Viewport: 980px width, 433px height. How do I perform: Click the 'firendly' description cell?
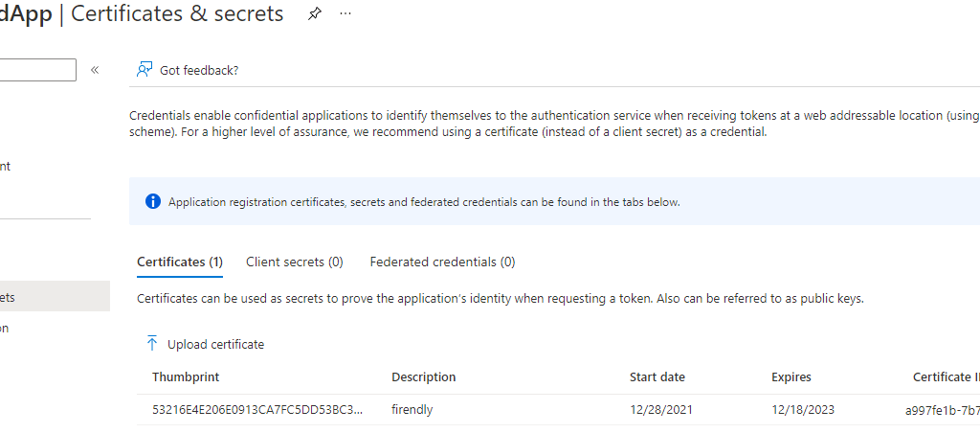click(412, 410)
